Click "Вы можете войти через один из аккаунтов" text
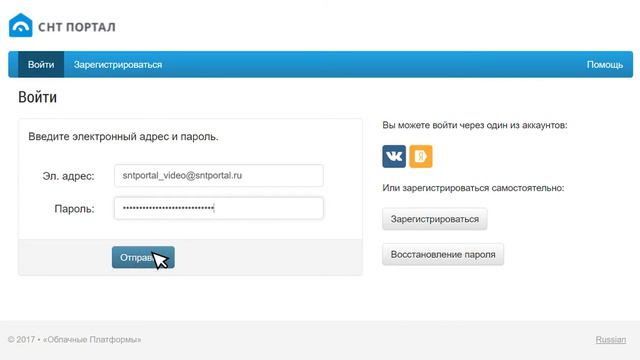This screenshot has height=360, width=640. tap(475, 125)
